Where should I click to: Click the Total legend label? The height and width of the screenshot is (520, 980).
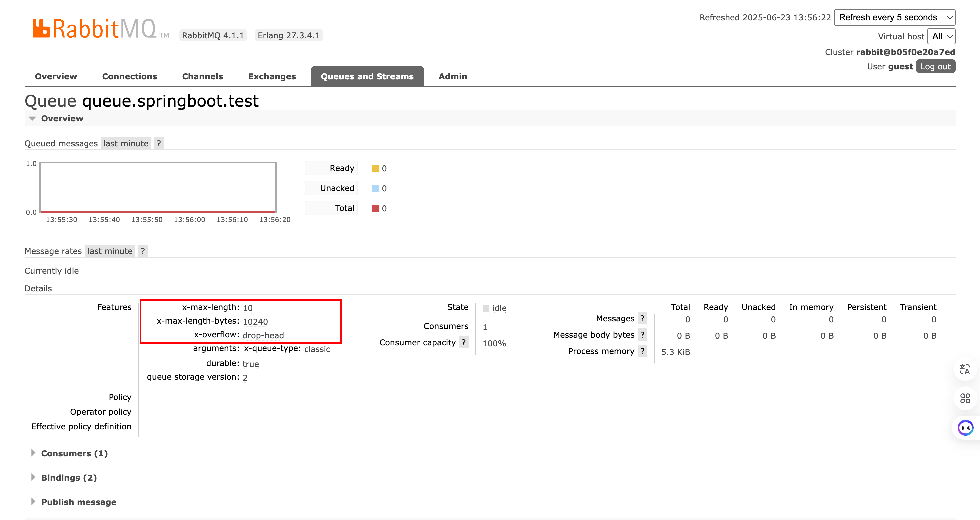point(331,208)
